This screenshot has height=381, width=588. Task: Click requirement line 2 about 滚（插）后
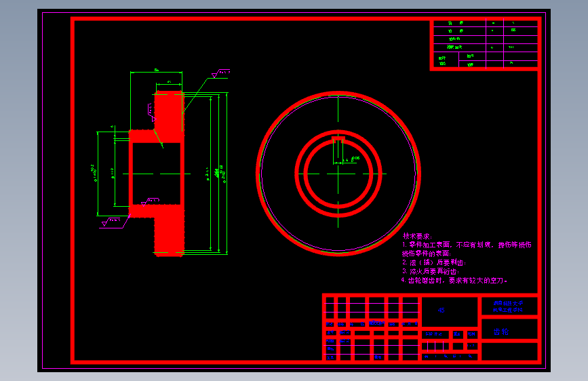pos(434,262)
